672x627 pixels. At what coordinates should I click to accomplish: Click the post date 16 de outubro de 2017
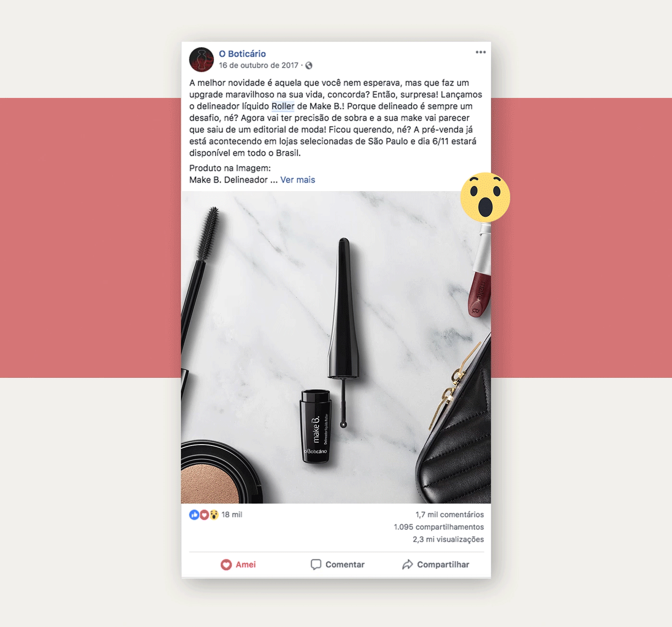[x=259, y=65]
